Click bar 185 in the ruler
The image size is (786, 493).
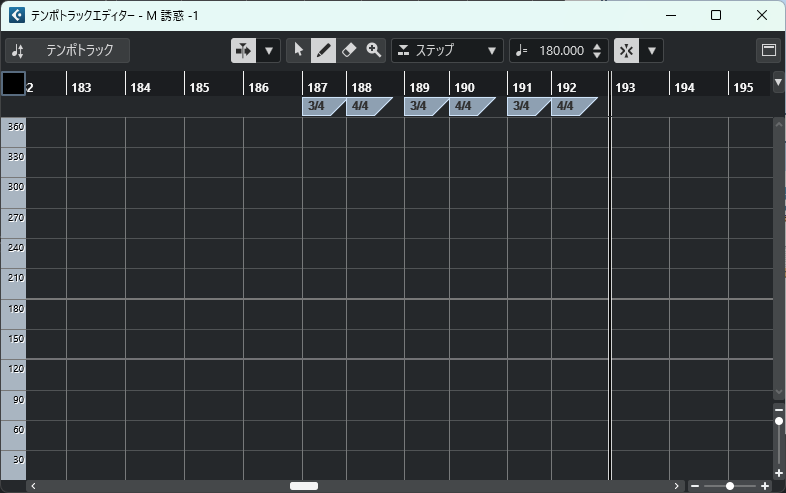200,88
